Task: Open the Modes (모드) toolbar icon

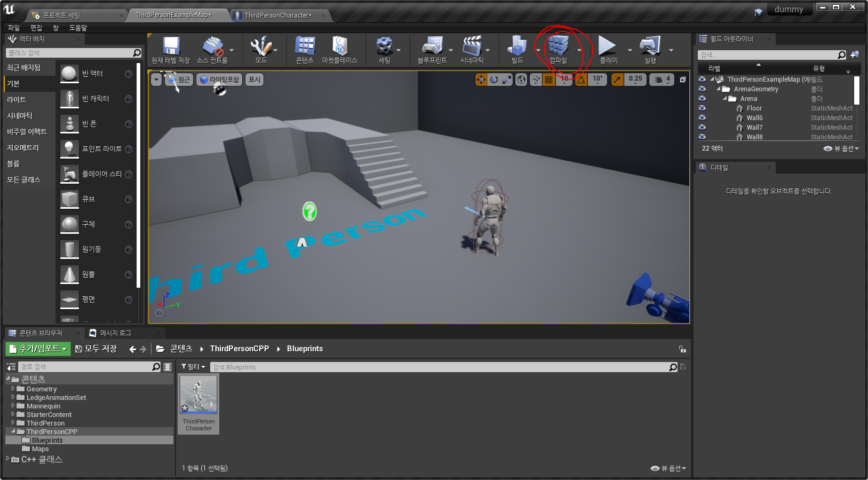Action: coord(261,50)
